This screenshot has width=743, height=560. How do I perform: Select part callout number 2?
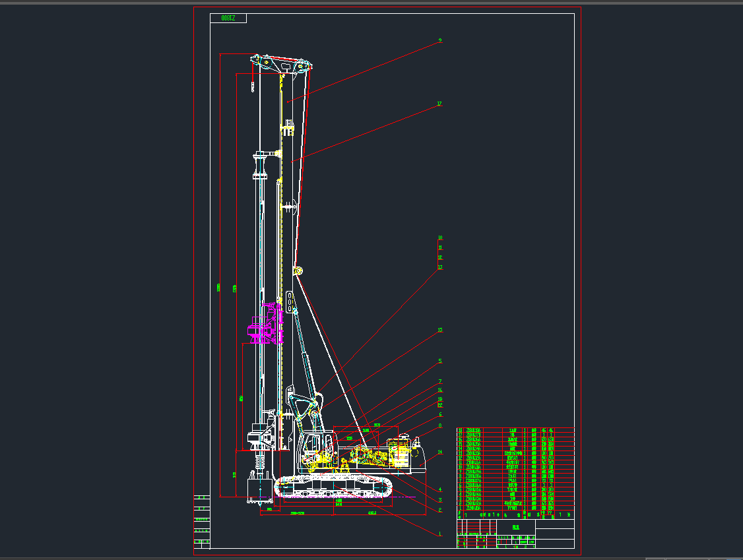click(x=440, y=511)
